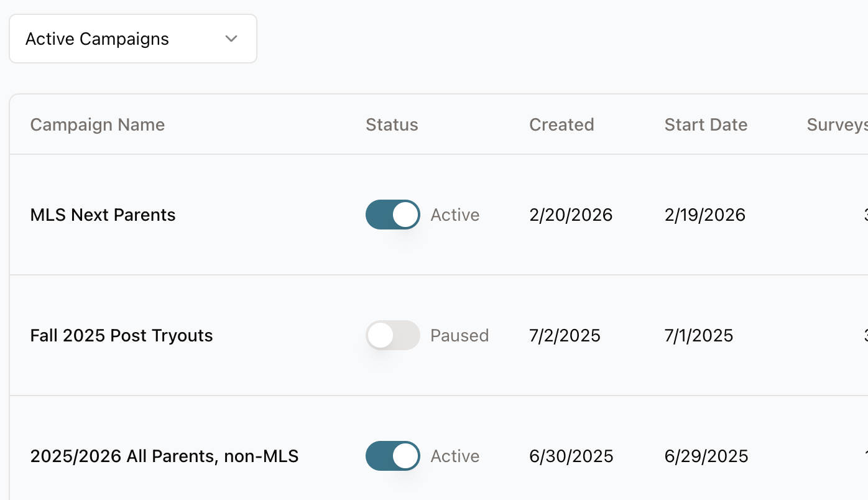The height and width of the screenshot is (500, 868).
Task: Click the Surveys column header
Action: 836,124
